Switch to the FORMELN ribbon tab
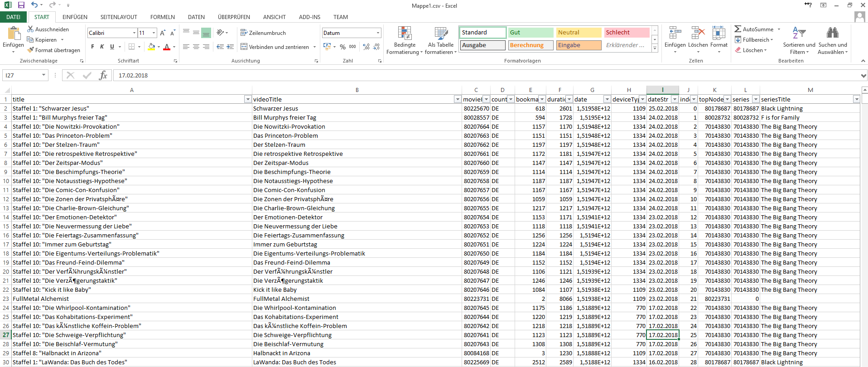The width and height of the screenshot is (868, 367). click(x=162, y=17)
